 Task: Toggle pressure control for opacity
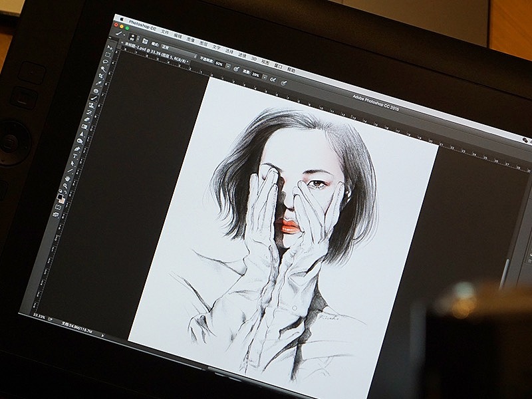pyautogui.click(x=236, y=68)
